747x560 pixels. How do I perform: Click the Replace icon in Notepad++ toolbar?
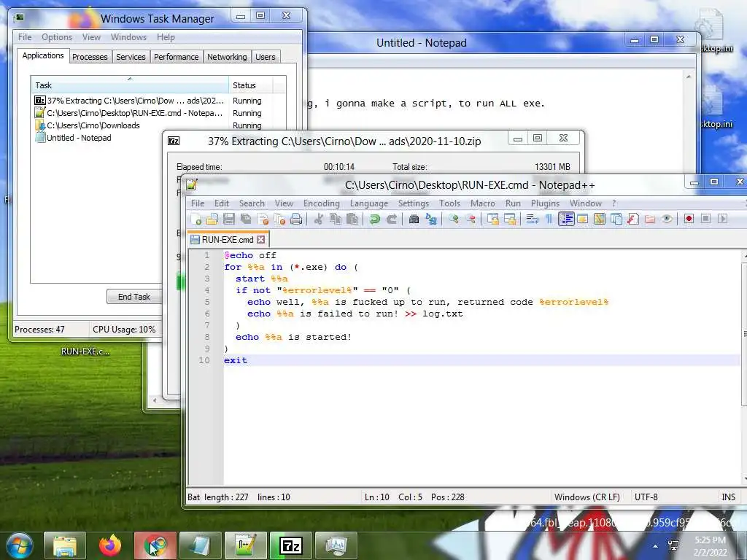pyautogui.click(x=430, y=219)
